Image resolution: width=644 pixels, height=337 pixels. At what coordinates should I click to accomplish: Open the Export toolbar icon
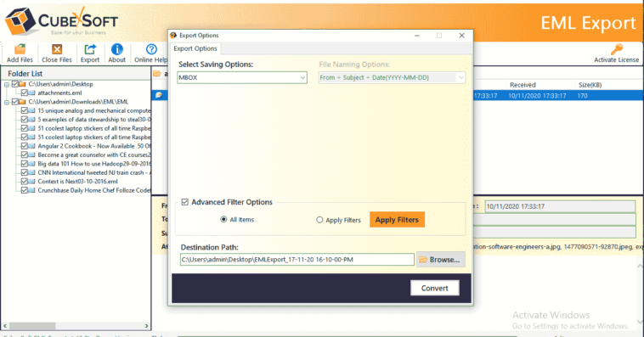(x=90, y=49)
